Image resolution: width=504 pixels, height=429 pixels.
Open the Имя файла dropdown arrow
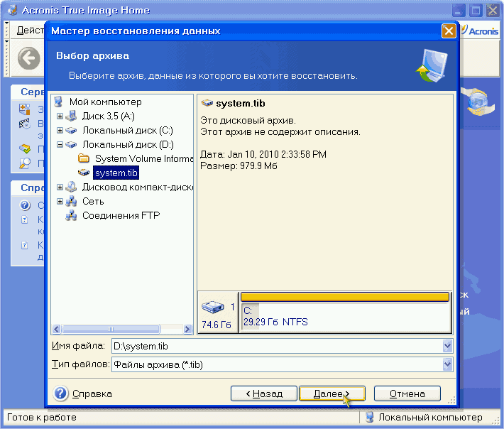coord(447,346)
